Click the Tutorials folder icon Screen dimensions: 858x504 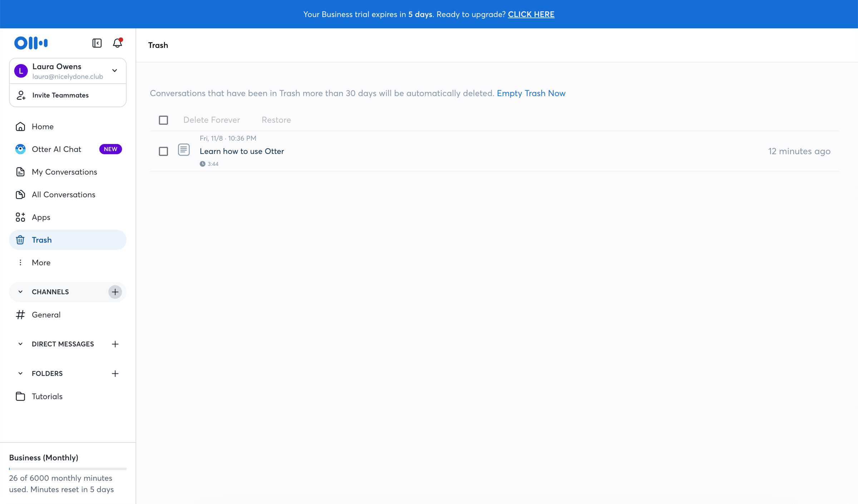coord(20,396)
